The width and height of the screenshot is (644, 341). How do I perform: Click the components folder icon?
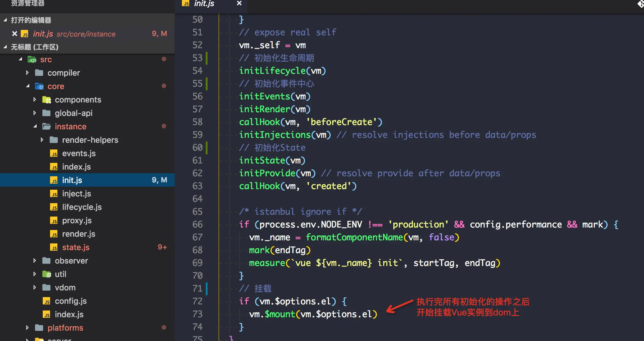[x=46, y=100]
